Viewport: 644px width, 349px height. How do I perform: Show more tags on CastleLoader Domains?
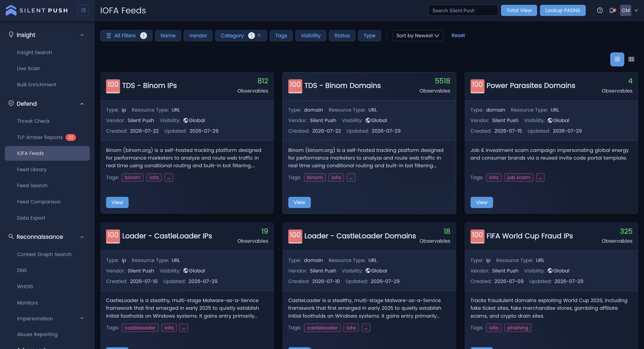click(366, 328)
